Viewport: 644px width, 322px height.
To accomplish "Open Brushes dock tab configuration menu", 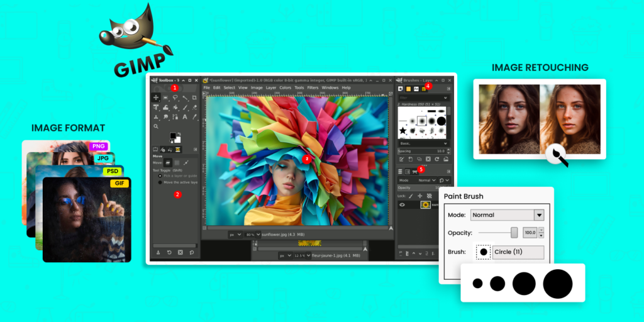I will (448, 89).
